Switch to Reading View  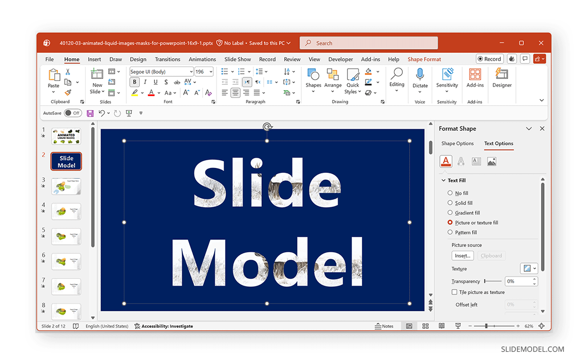(x=441, y=326)
